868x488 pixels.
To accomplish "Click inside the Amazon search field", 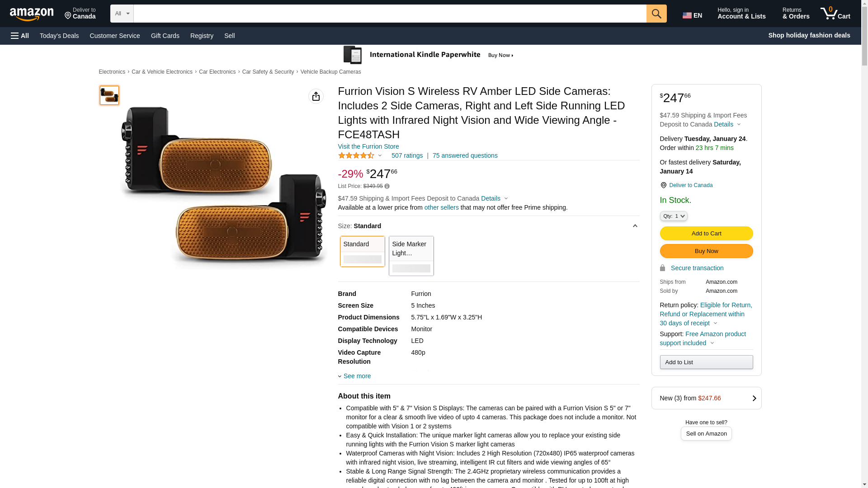I will click(390, 14).
